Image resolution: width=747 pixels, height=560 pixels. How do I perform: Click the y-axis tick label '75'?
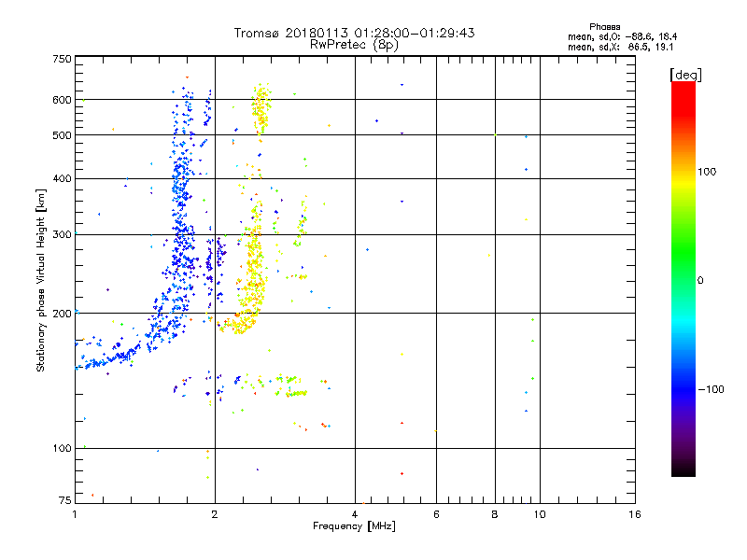[x=65, y=500]
